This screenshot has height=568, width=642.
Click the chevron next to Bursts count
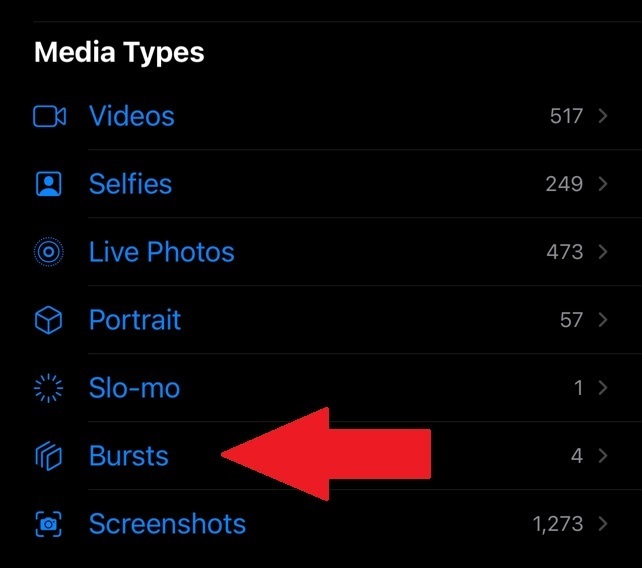603,456
